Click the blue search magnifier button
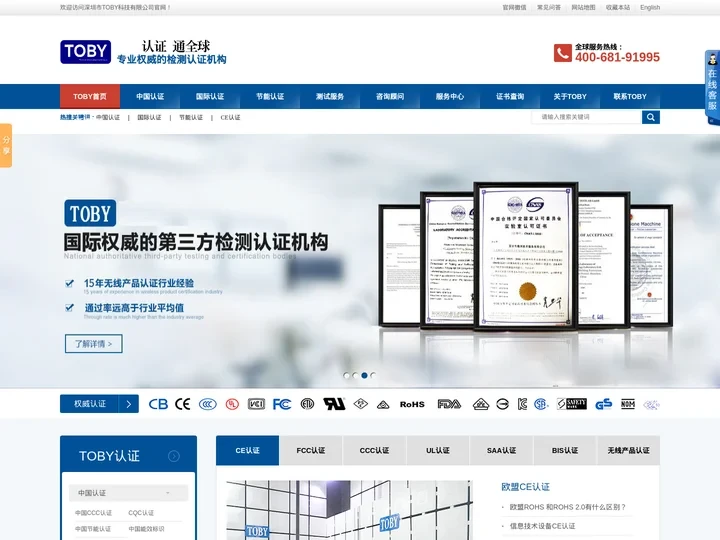 [651, 117]
